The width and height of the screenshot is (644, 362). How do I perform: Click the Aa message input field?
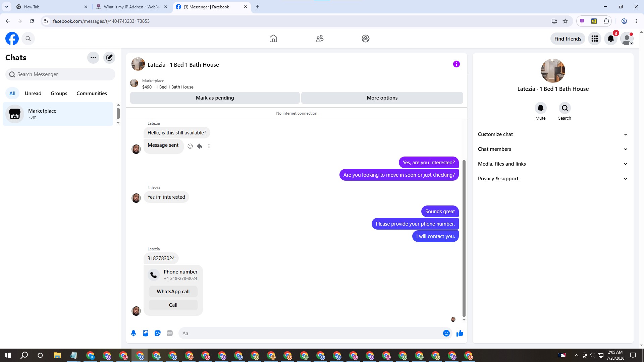310,333
